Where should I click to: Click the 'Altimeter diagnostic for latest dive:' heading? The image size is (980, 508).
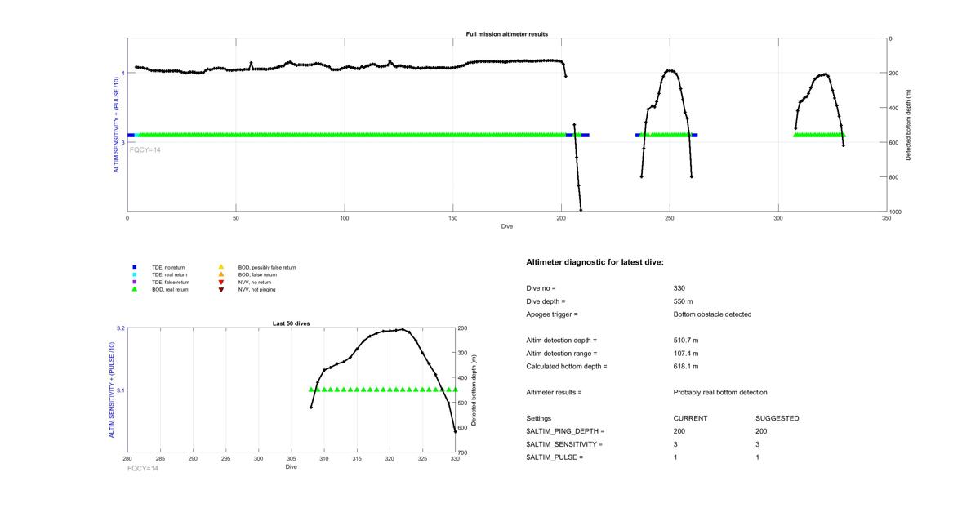click(x=595, y=262)
